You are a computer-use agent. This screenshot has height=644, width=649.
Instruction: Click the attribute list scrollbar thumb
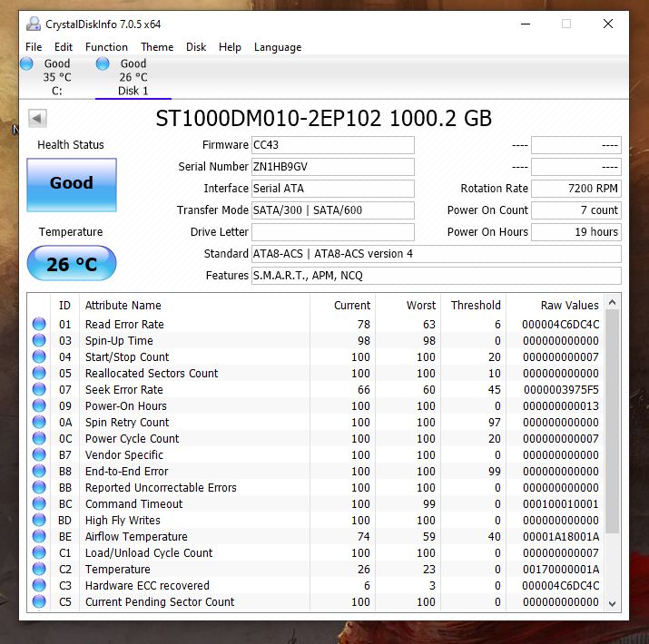coord(613,422)
